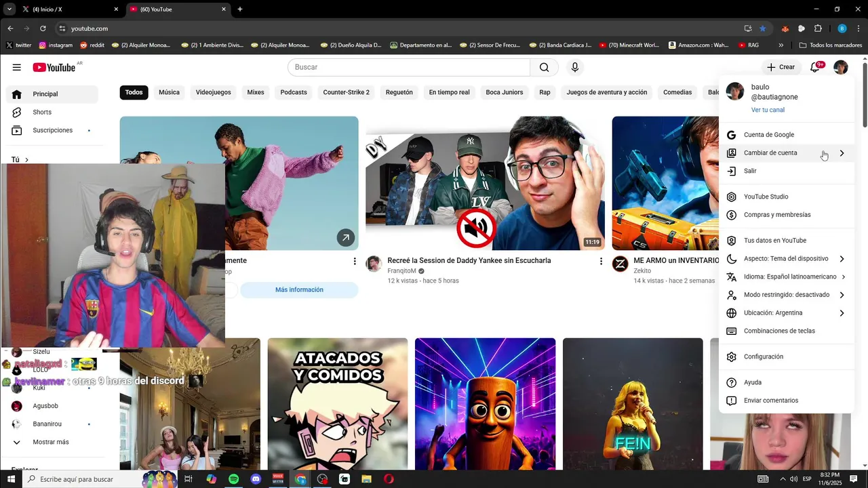Open ATACADOS Y COMIDOS thumbnail
This screenshot has height=488, width=868.
click(338, 404)
